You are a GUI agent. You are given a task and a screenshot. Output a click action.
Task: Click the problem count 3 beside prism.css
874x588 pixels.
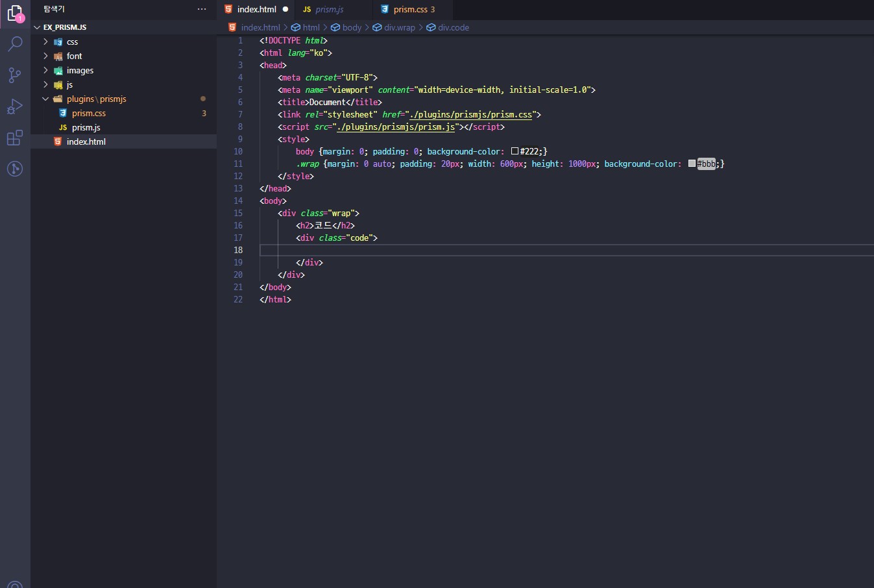[x=204, y=113]
